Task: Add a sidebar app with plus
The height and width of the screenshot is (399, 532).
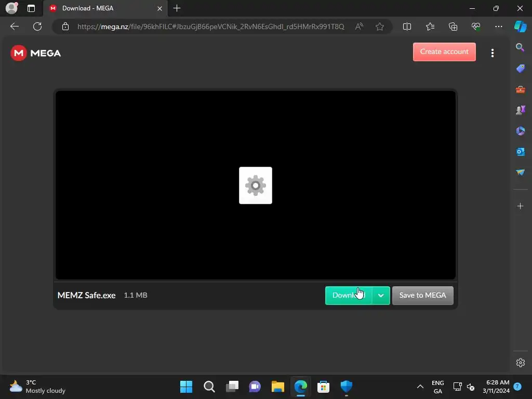Action: click(520, 206)
